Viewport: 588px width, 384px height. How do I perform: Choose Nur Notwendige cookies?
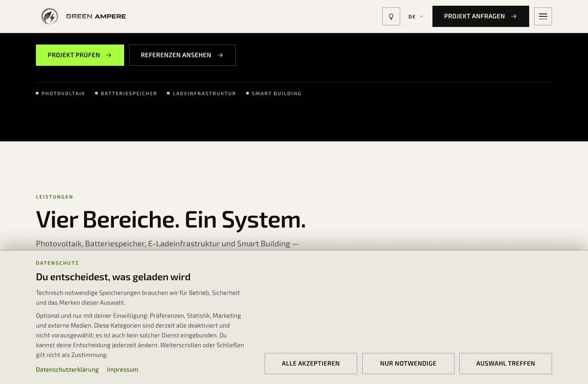408,364
